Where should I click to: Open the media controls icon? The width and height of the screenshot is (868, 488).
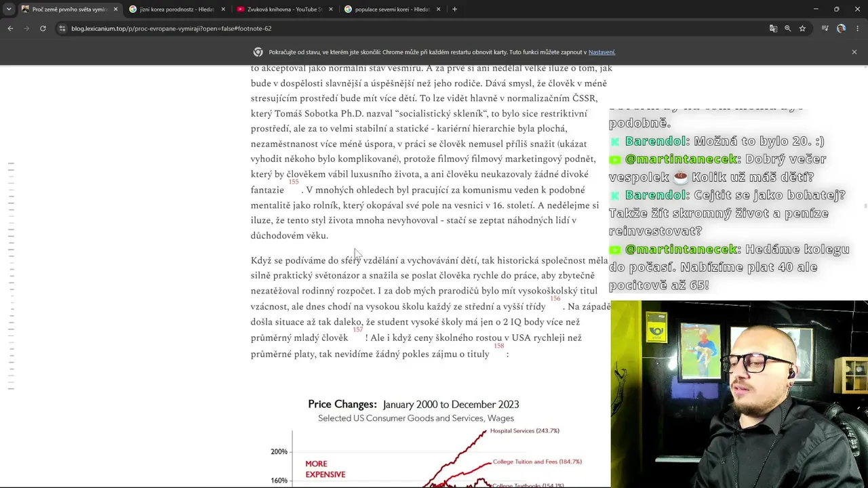pyautogui.click(x=825, y=28)
